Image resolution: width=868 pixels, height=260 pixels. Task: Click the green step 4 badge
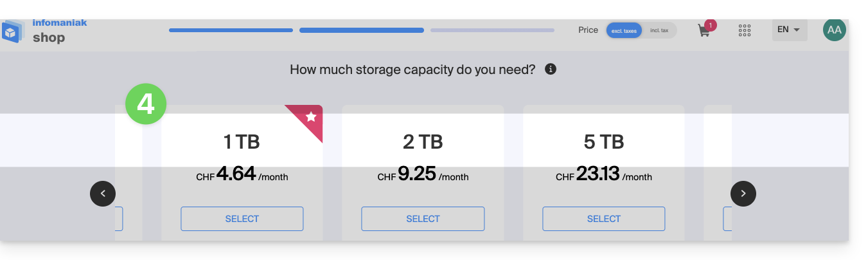(x=146, y=103)
